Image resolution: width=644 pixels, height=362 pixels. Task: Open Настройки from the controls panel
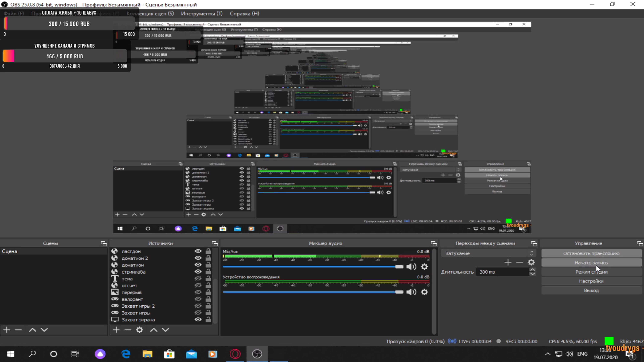click(591, 281)
